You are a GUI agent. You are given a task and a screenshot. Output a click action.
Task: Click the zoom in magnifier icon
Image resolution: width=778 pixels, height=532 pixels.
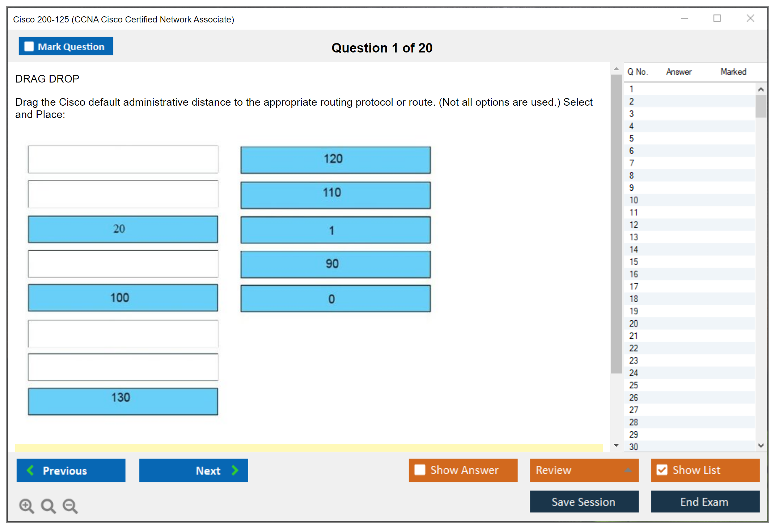point(26,506)
